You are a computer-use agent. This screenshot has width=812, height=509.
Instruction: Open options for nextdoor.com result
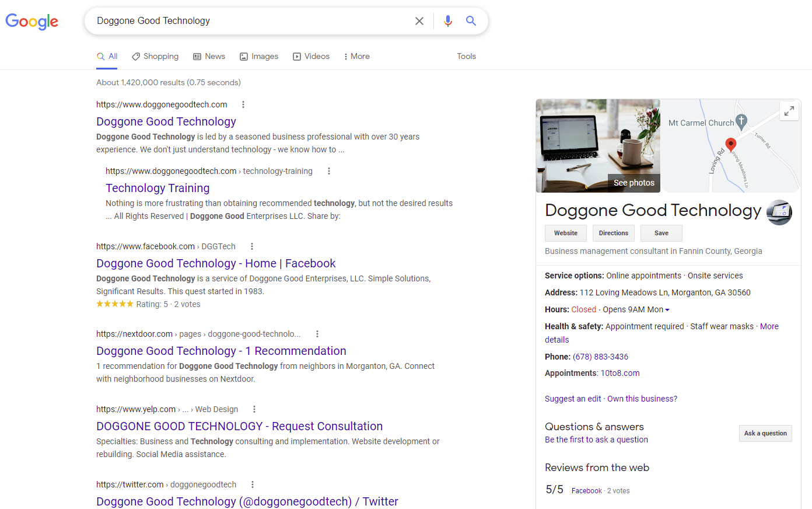317,334
